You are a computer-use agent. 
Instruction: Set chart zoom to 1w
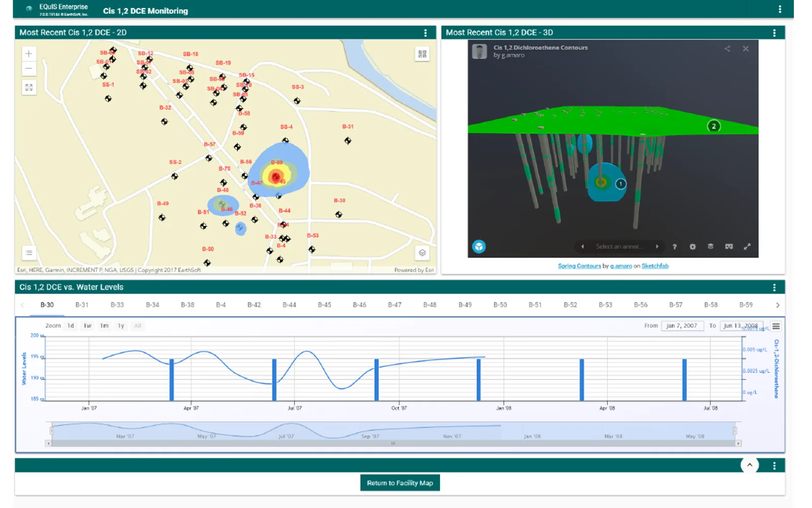[87, 326]
